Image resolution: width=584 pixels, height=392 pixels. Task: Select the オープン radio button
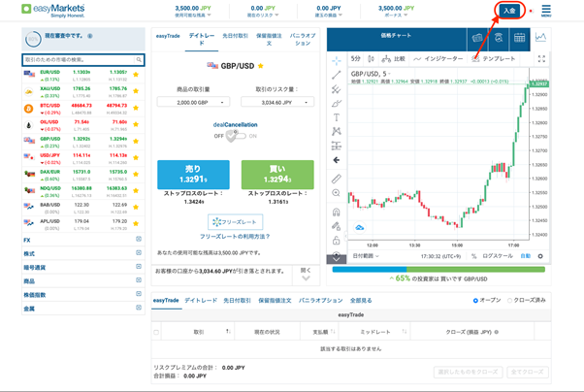click(x=475, y=301)
